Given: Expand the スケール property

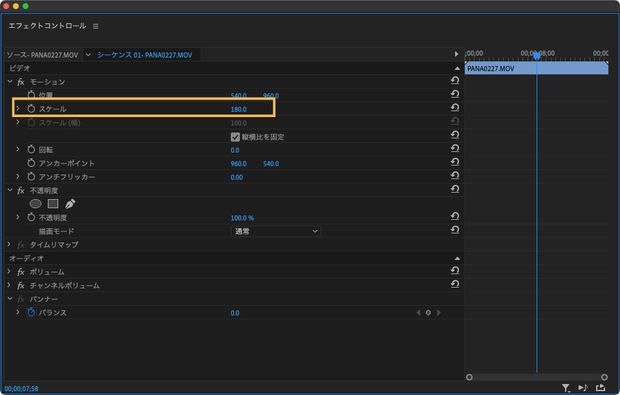Looking at the screenshot, I should [x=18, y=108].
